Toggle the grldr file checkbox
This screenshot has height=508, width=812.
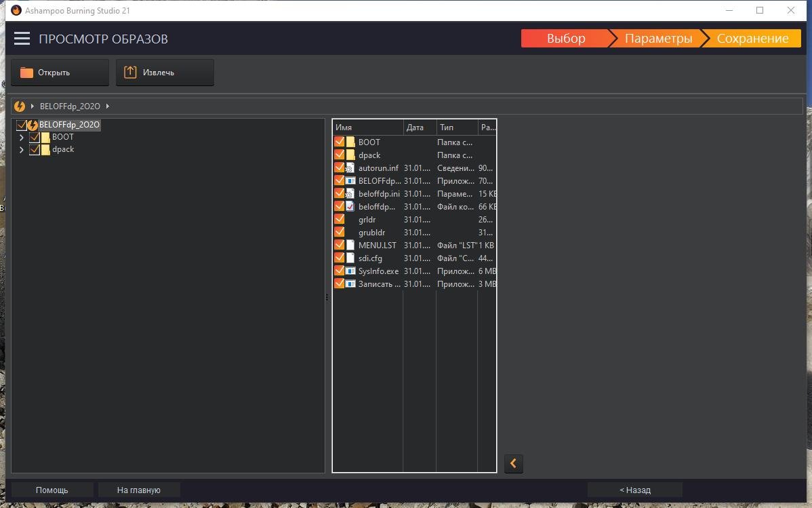(340, 220)
